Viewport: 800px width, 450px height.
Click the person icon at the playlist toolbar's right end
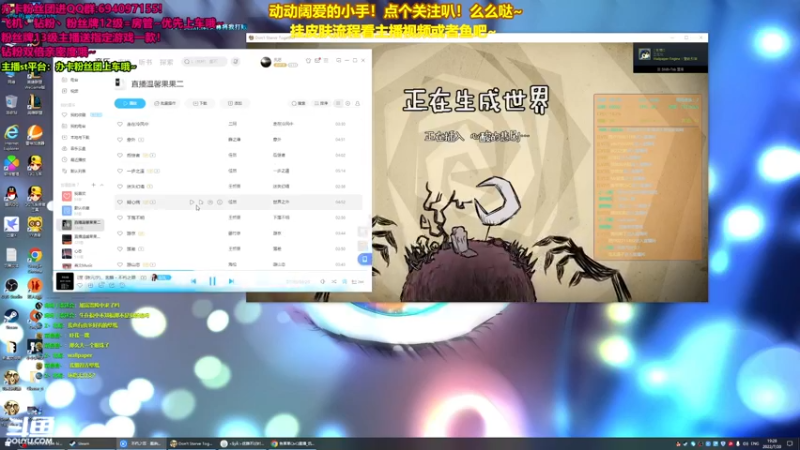357,104
